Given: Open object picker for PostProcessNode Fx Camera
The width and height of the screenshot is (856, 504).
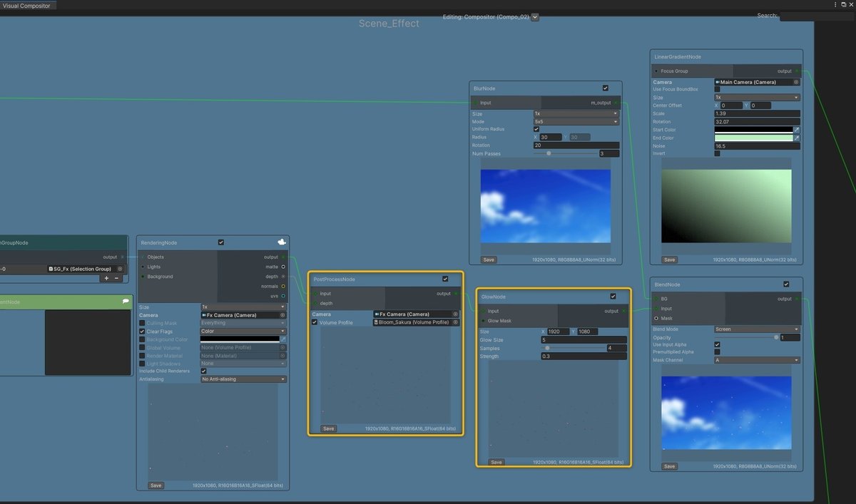Looking at the screenshot, I should (455, 314).
